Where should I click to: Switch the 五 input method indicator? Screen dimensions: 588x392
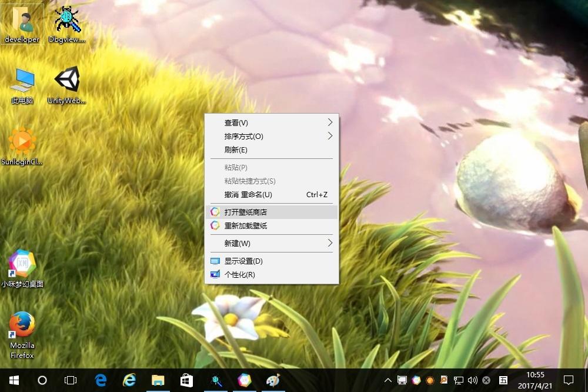[503, 380]
